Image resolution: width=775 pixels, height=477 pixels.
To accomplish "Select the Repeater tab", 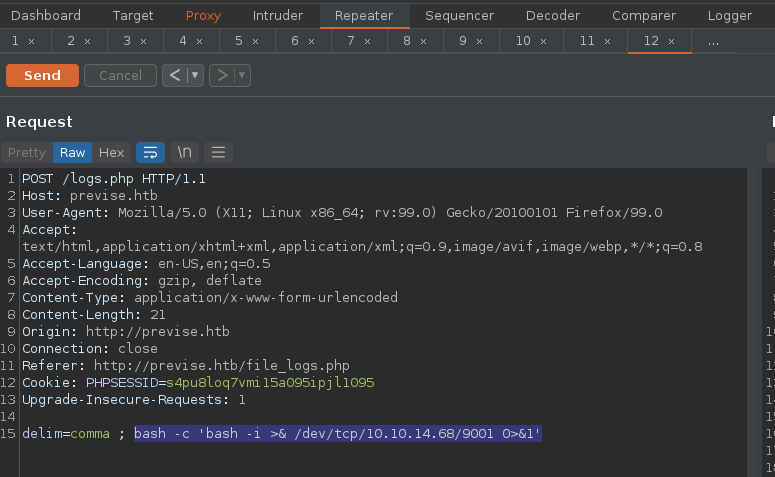I will pos(364,16).
